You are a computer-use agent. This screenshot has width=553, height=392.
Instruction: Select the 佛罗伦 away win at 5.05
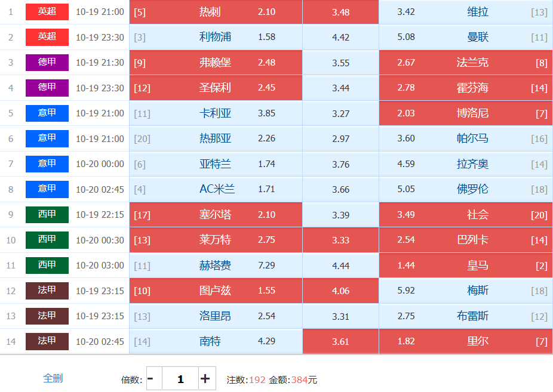[466, 189]
